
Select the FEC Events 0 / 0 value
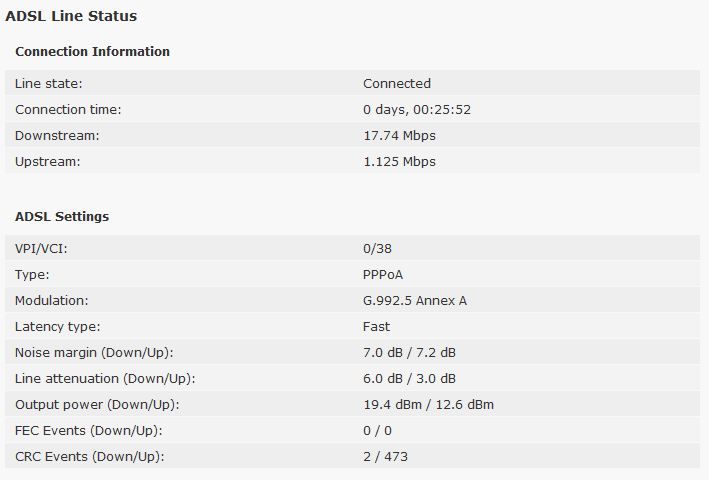tap(378, 431)
